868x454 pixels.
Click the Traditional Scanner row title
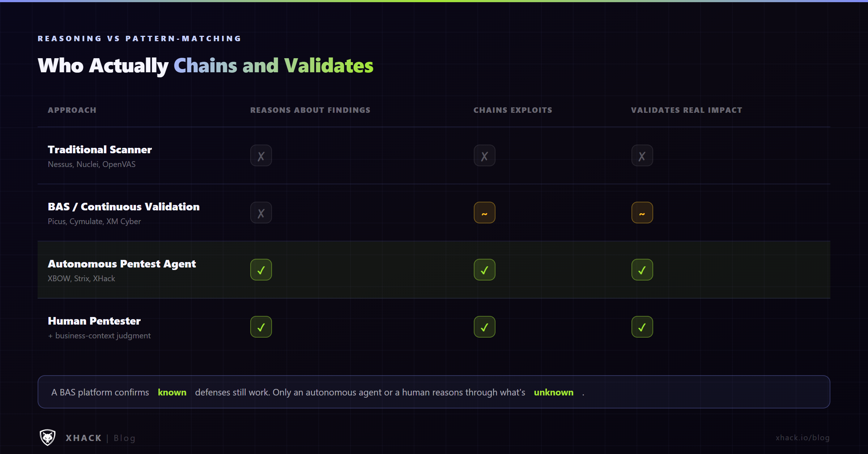100,150
